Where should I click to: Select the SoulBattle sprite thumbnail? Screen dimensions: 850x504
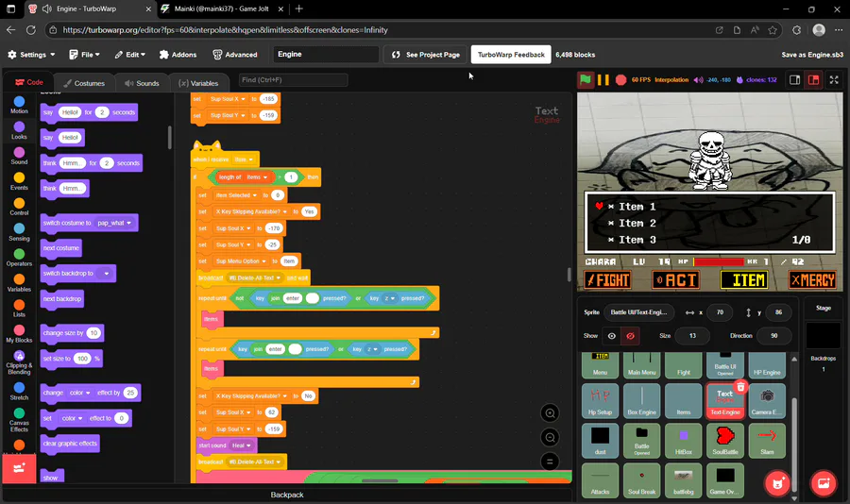pos(724,441)
